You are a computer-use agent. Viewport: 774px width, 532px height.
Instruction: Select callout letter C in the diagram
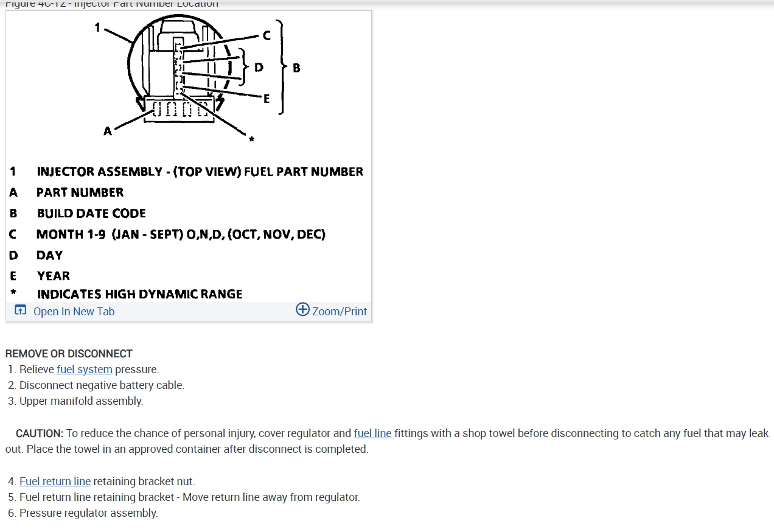pyautogui.click(x=267, y=36)
